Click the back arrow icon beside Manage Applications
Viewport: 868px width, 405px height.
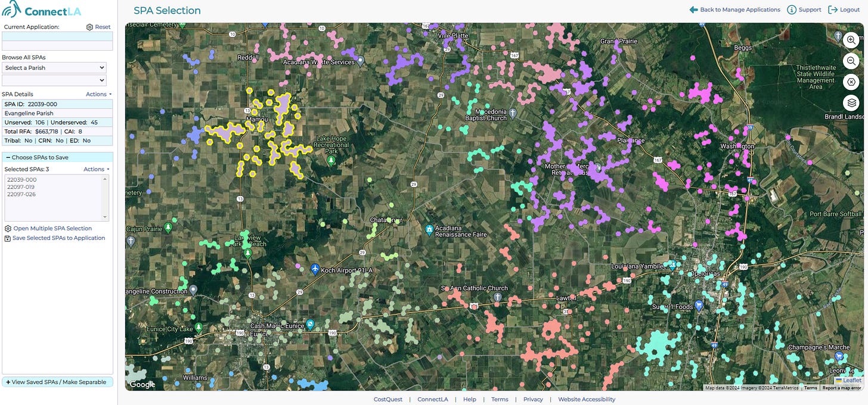pos(693,10)
